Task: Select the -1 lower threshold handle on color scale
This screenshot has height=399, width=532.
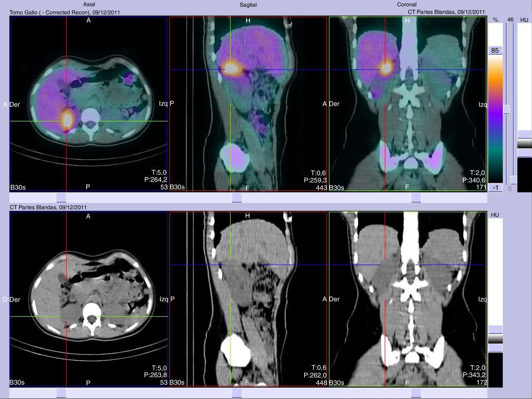Action: pyautogui.click(x=495, y=188)
